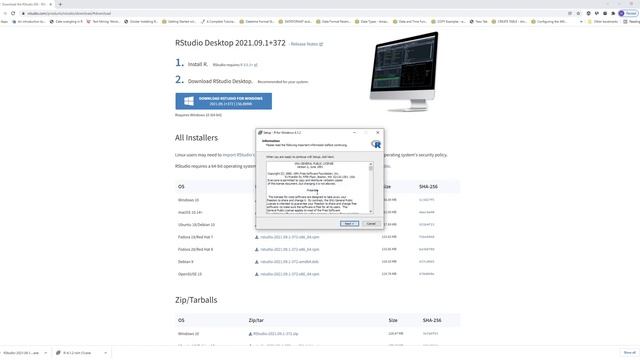The height and width of the screenshot is (360, 640).
Task: Download the Debian 9 deb installer
Action: coord(289,262)
